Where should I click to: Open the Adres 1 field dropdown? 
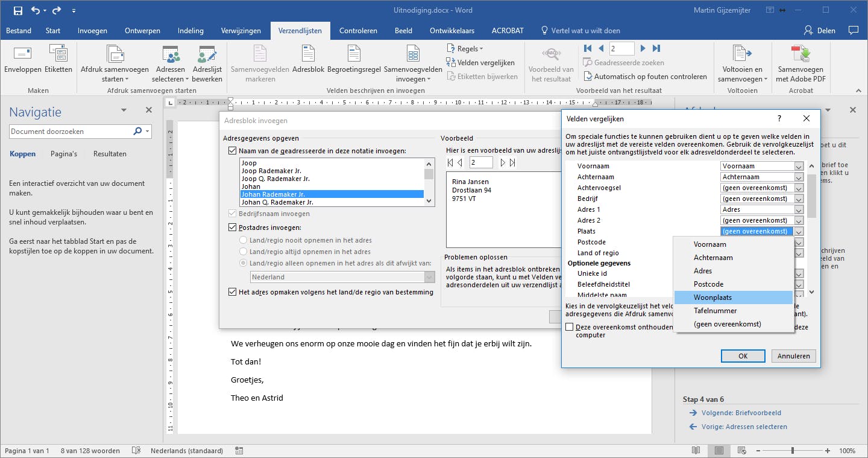799,210
